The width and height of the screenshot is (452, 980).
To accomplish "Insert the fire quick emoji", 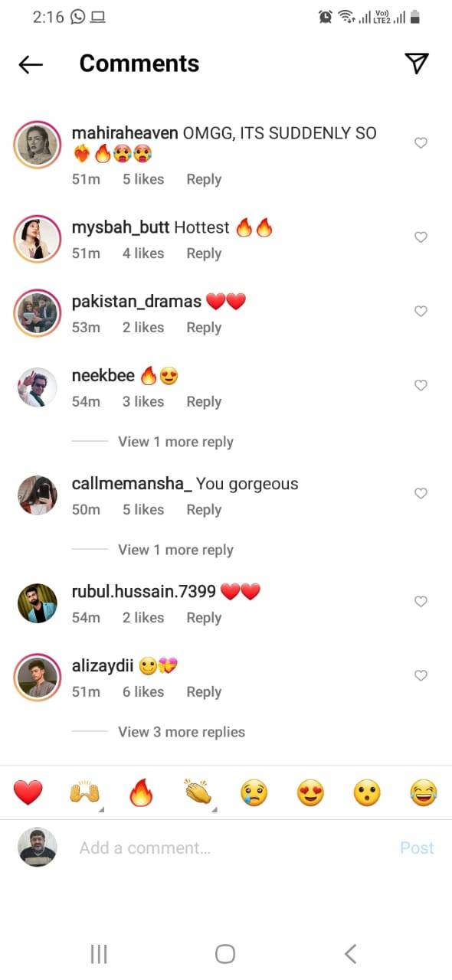I will [141, 792].
